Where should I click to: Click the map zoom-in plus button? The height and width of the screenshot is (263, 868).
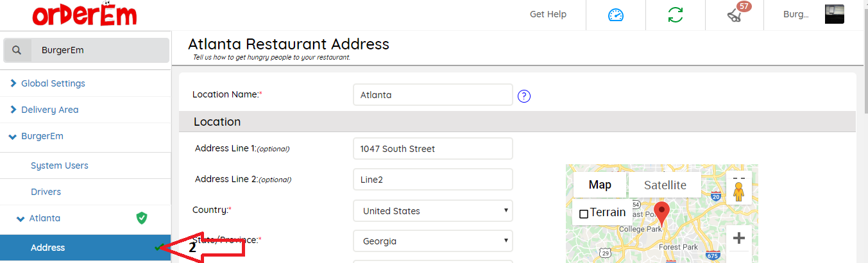[x=738, y=238]
